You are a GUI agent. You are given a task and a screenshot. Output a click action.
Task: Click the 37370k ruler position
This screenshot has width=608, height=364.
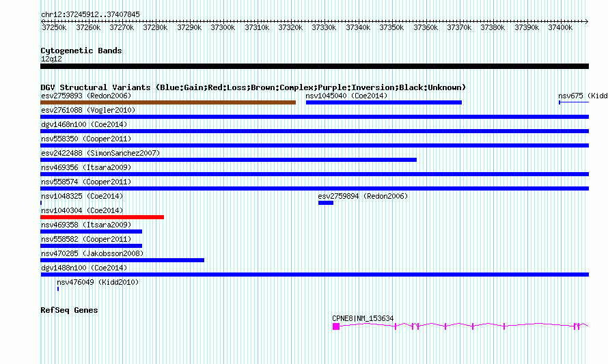click(459, 27)
